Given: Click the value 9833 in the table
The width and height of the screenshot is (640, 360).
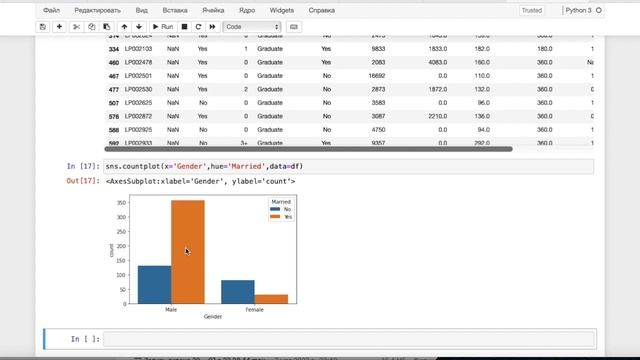Looking at the screenshot, I should pyautogui.click(x=378, y=49).
